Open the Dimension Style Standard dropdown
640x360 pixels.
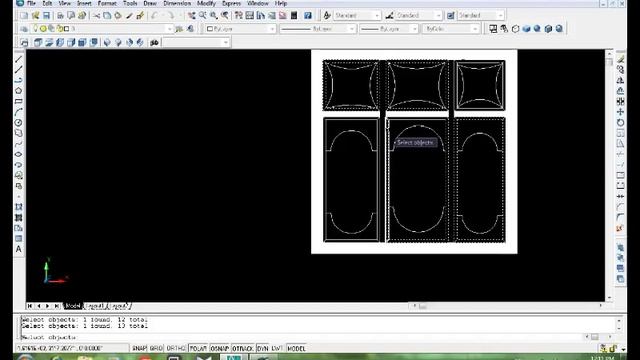[x=419, y=16]
